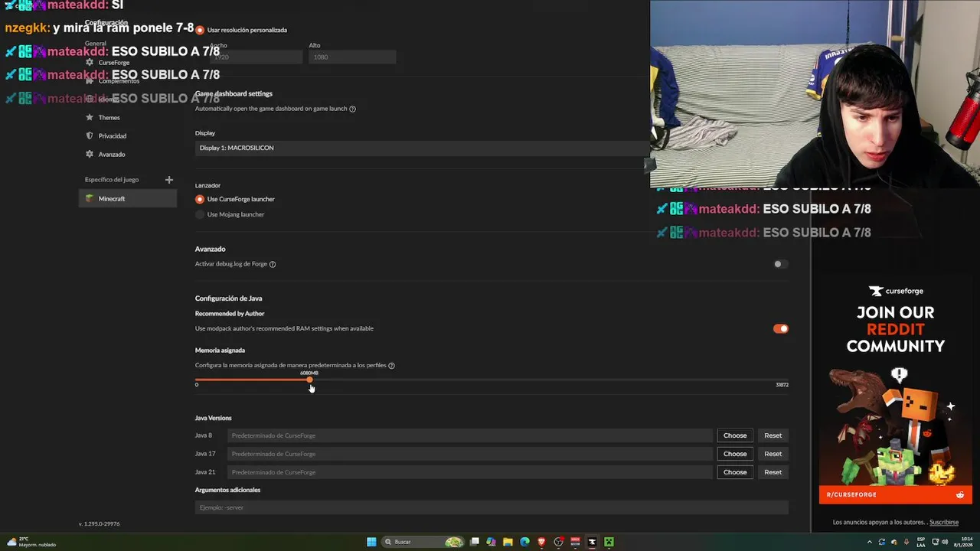Select Usar resolución personalizada radio button
Image resolution: width=980 pixels, height=551 pixels.
point(200,30)
